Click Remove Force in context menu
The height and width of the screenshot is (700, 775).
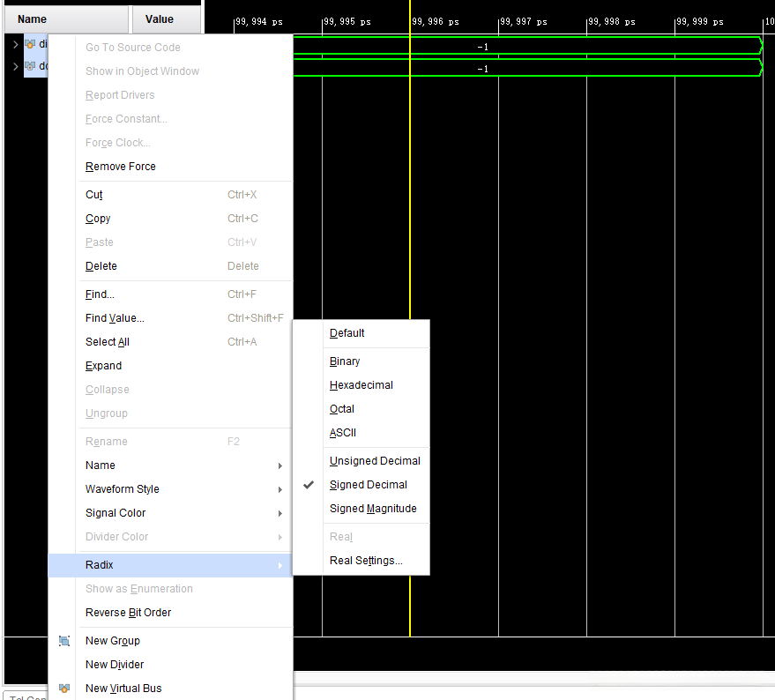(170, 167)
